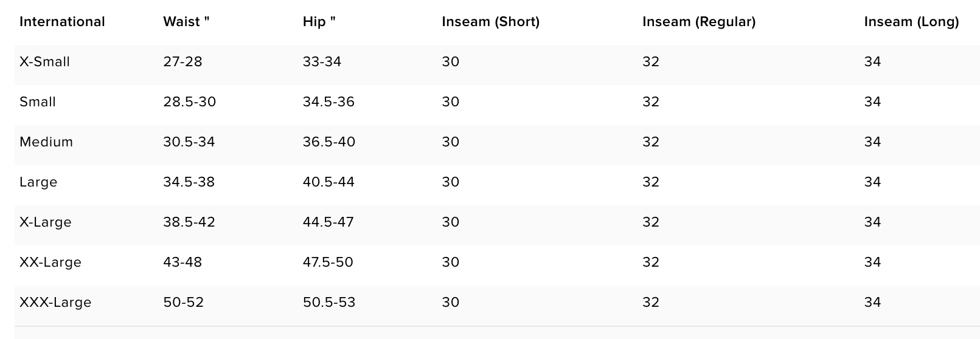Click the Waist " column header
980x339 pixels.
click(186, 22)
